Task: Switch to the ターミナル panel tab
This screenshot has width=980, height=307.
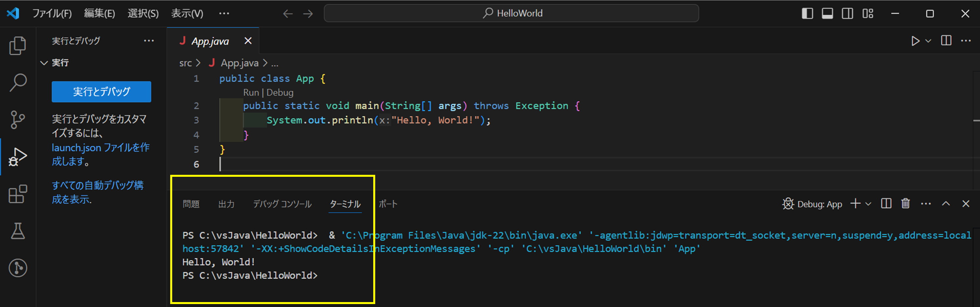Action: [345, 204]
